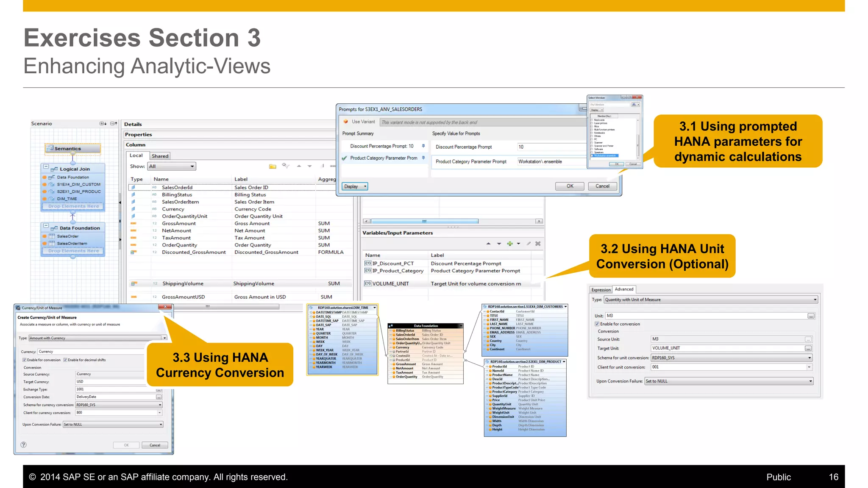This screenshot has height=488, width=868.
Task: Click the expand-all icon in the Scenario header
Action: [x=103, y=124]
